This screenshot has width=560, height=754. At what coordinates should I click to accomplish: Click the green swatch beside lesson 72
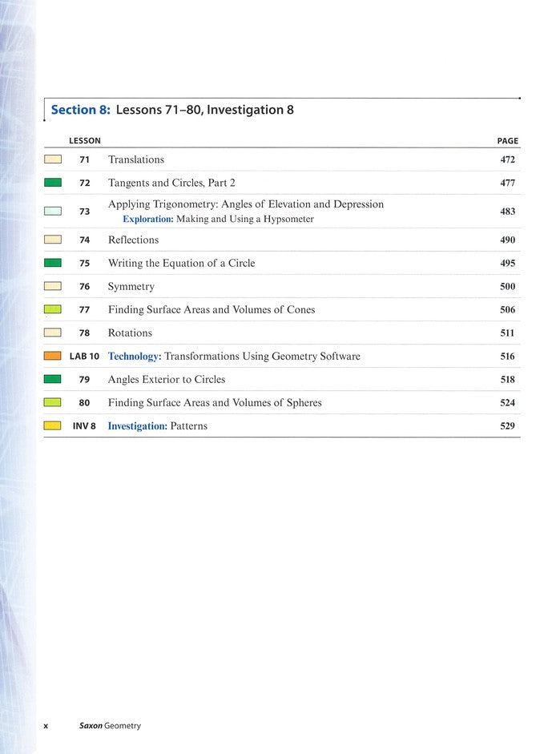(53, 183)
